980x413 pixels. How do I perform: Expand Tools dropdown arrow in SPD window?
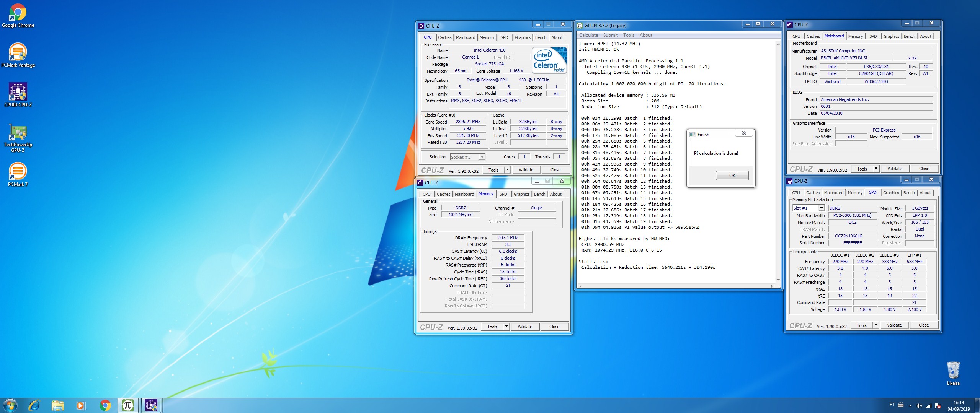click(x=875, y=325)
